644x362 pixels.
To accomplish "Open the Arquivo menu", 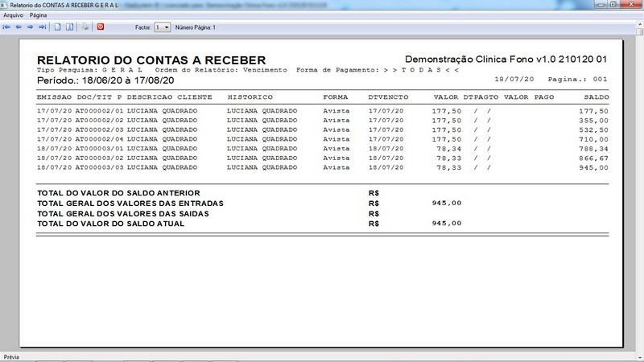I will point(13,15).
